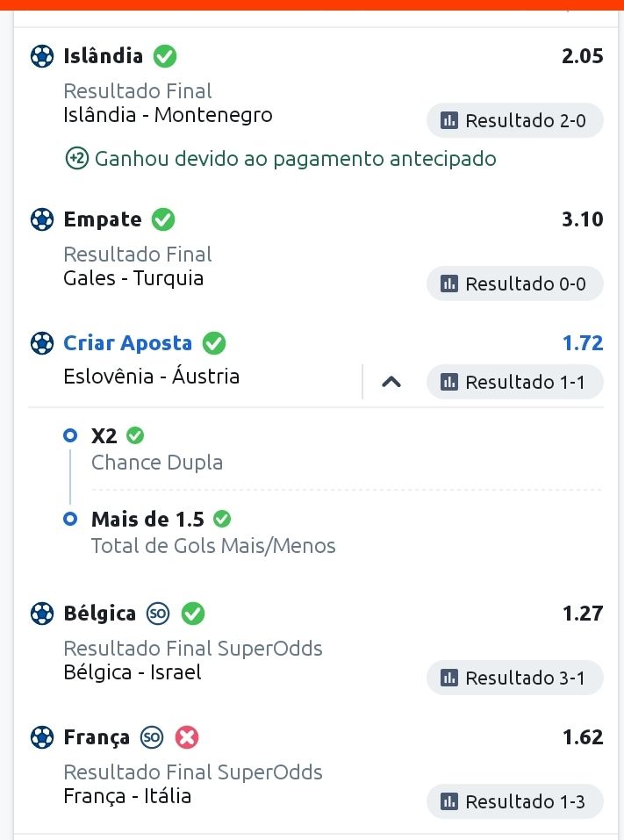Tap the soccer ball icon beside Empate
624x840 pixels.
point(42,219)
